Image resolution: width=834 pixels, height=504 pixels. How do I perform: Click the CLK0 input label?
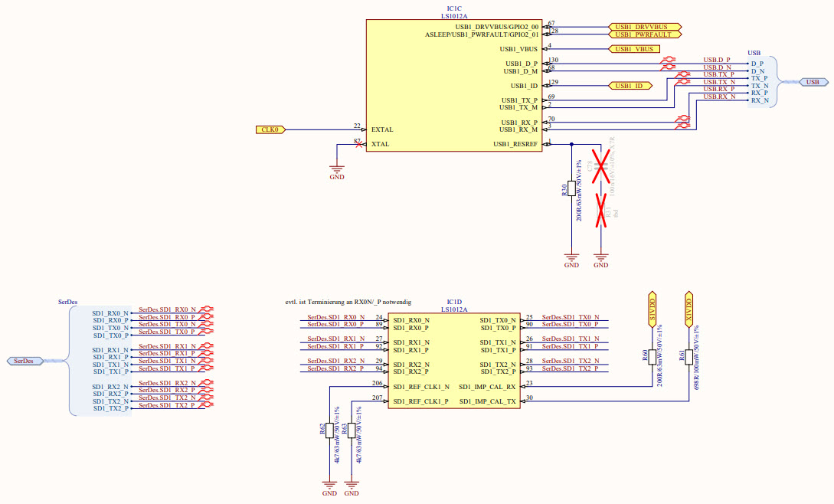pyautogui.click(x=270, y=129)
